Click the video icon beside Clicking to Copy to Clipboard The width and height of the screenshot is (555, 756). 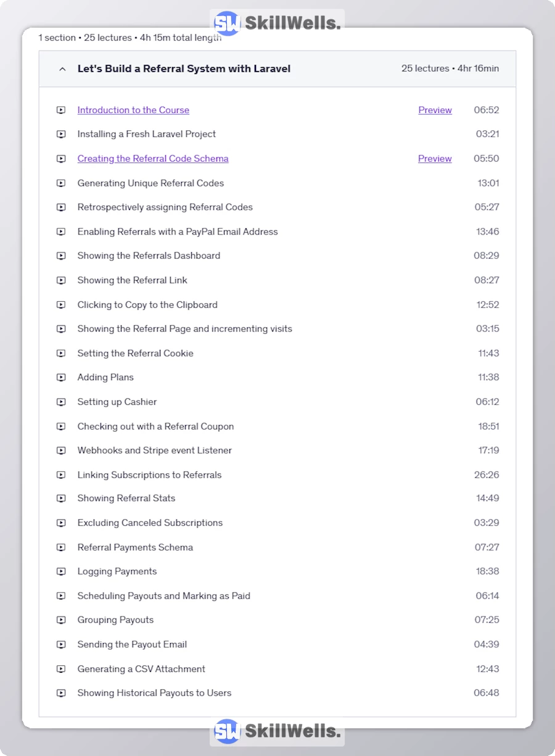61,305
